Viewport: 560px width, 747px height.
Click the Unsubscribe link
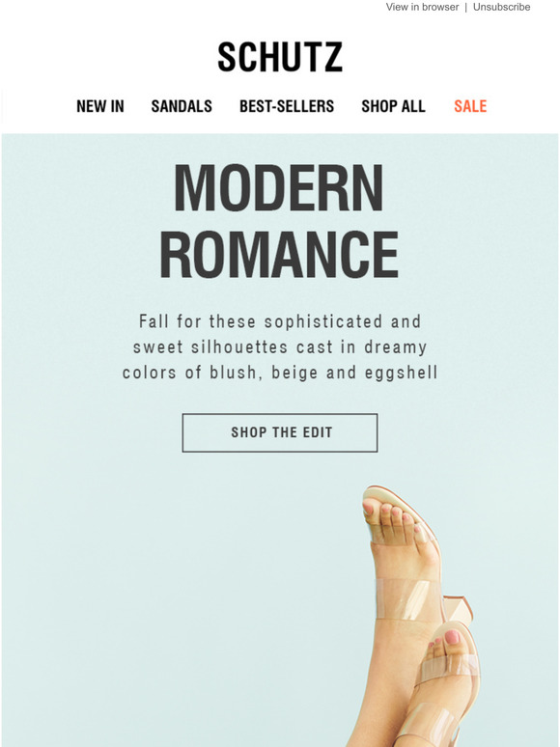point(501,7)
